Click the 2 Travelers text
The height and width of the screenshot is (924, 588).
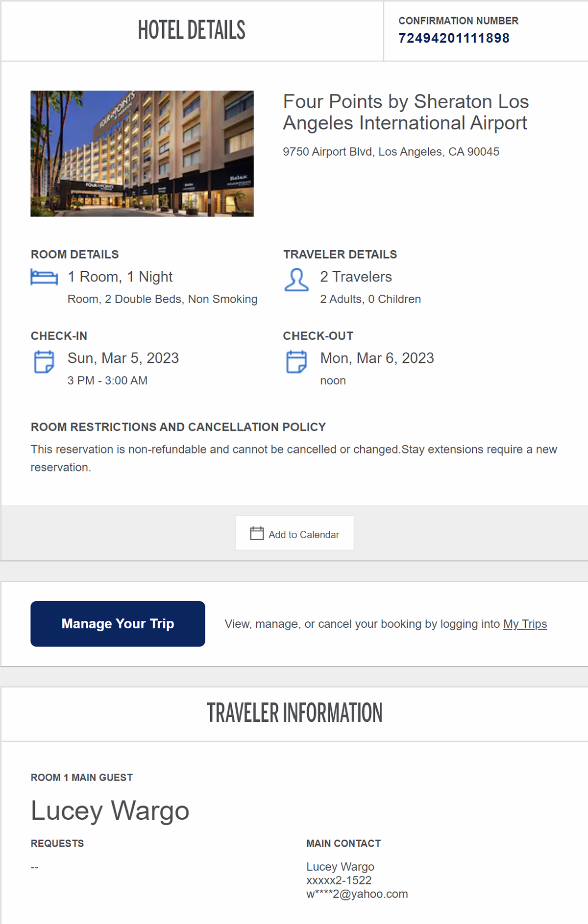pos(356,277)
